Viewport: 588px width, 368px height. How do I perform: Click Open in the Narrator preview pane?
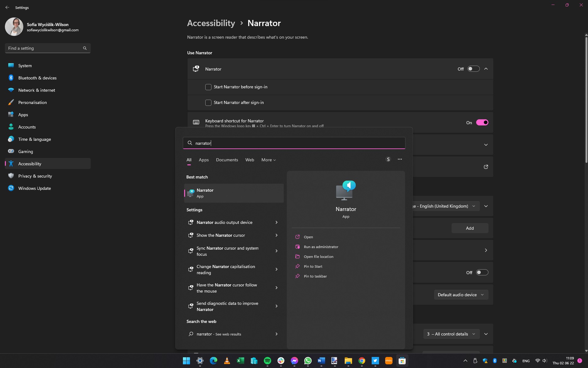(x=308, y=237)
